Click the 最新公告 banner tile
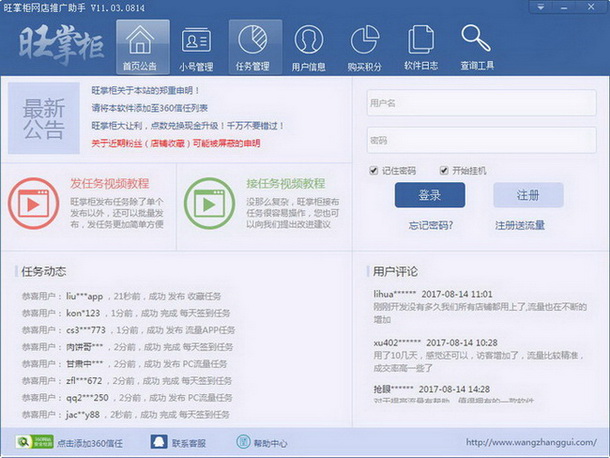Screen dimensions: 610x458 coord(44,118)
